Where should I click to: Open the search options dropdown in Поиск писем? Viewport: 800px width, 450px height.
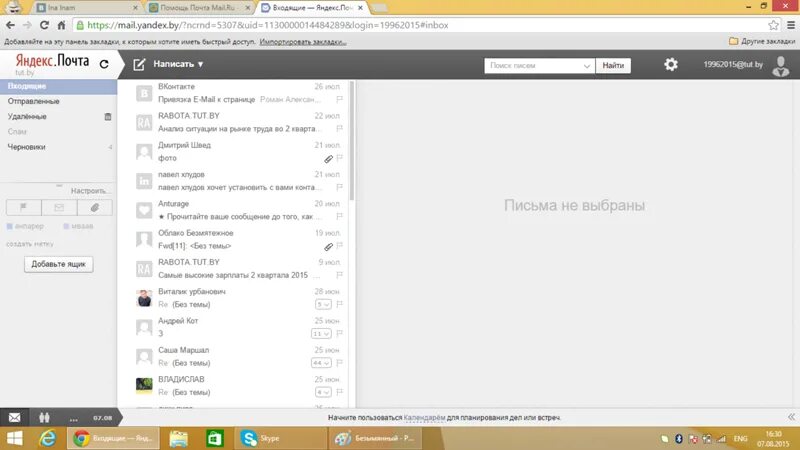click(x=587, y=66)
